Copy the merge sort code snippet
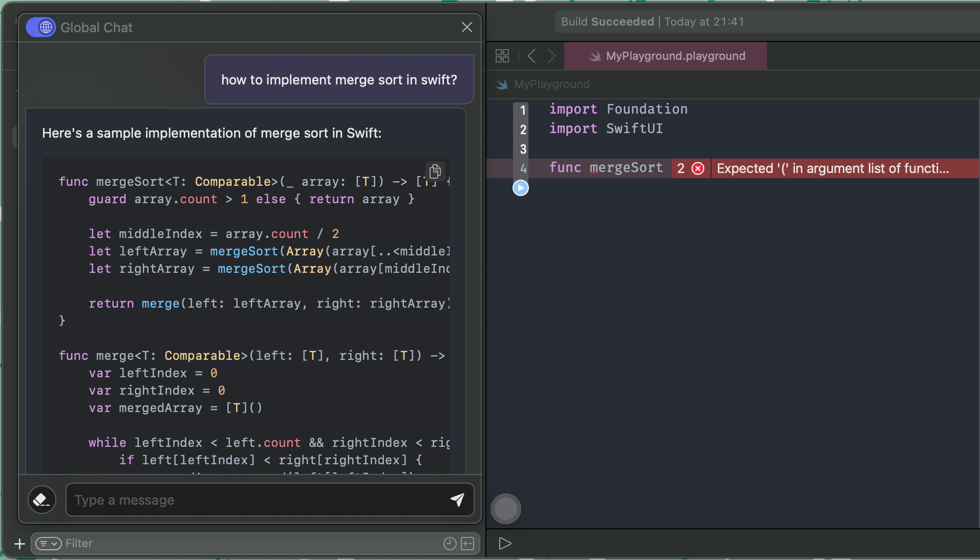 pos(435,171)
